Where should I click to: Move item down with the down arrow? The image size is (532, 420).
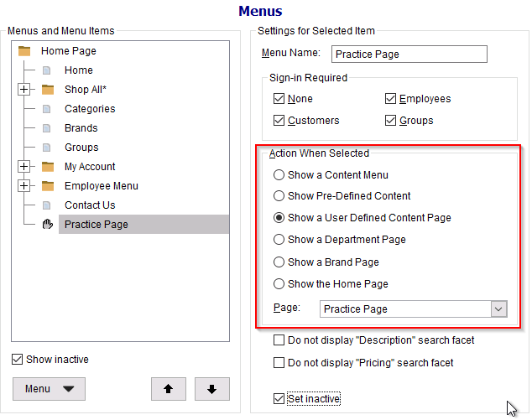pyautogui.click(x=212, y=389)
